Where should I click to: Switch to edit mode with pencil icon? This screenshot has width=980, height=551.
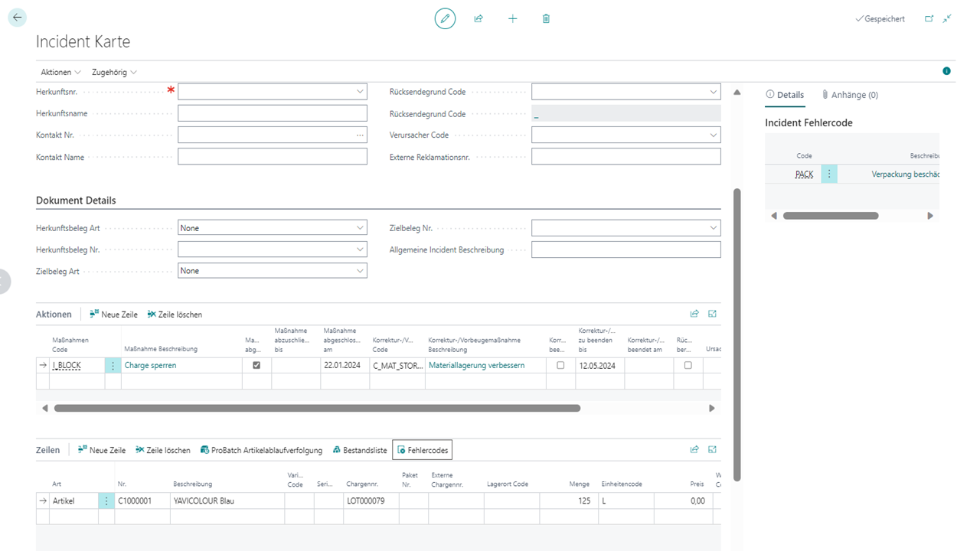445,18
